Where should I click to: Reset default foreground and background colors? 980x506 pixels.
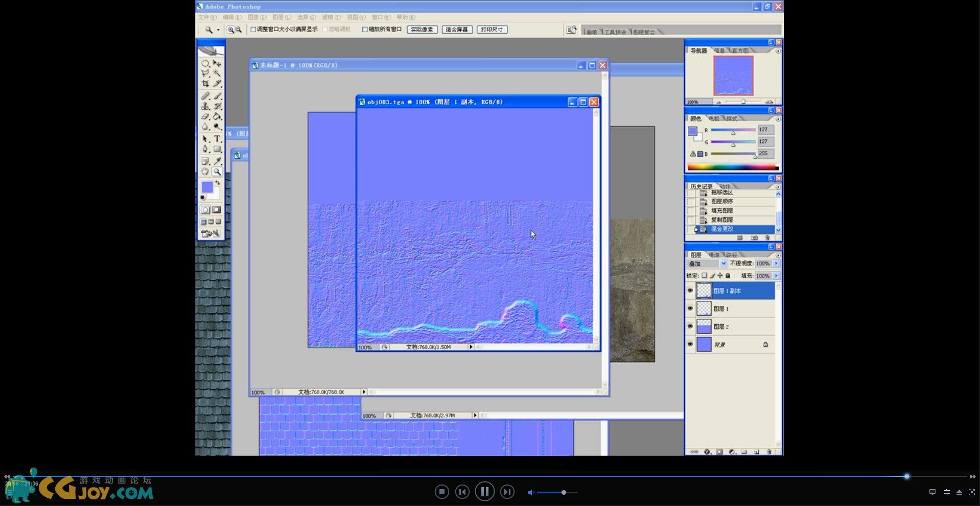click(x=202, y=197)
